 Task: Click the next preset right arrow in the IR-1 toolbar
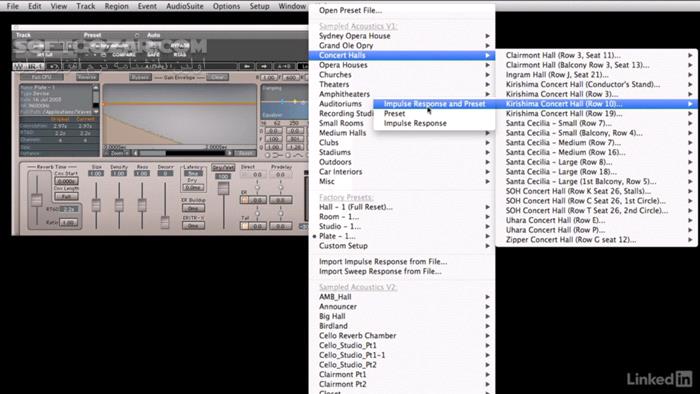pyautogui.click(x=263, y=66)
